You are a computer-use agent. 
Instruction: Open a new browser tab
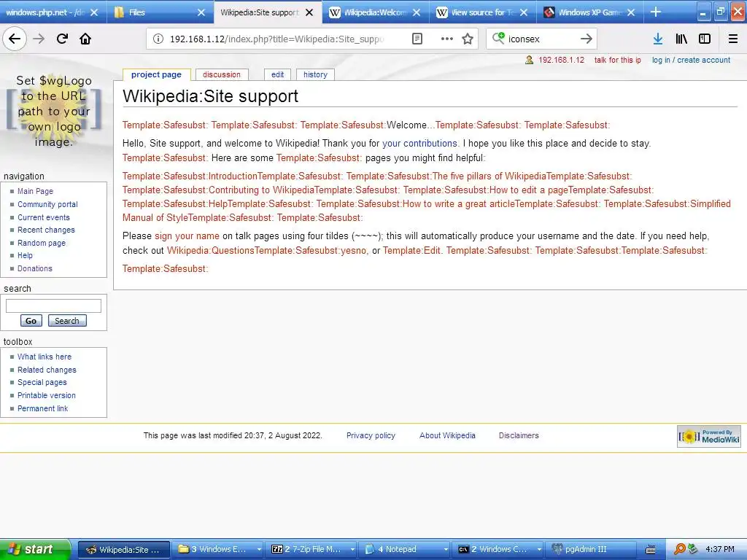pyautogui.click(x=656, y=12)
